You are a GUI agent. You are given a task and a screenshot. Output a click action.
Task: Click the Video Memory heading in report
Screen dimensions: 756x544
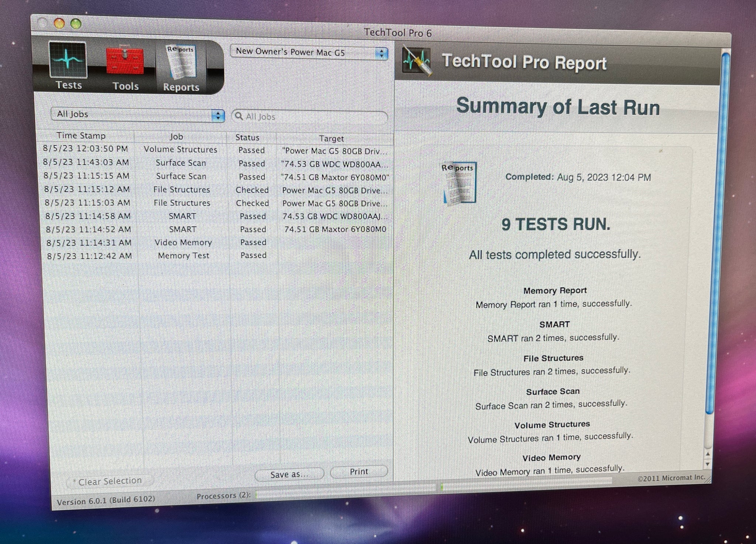pyautogui.click(x=551, y=458)
